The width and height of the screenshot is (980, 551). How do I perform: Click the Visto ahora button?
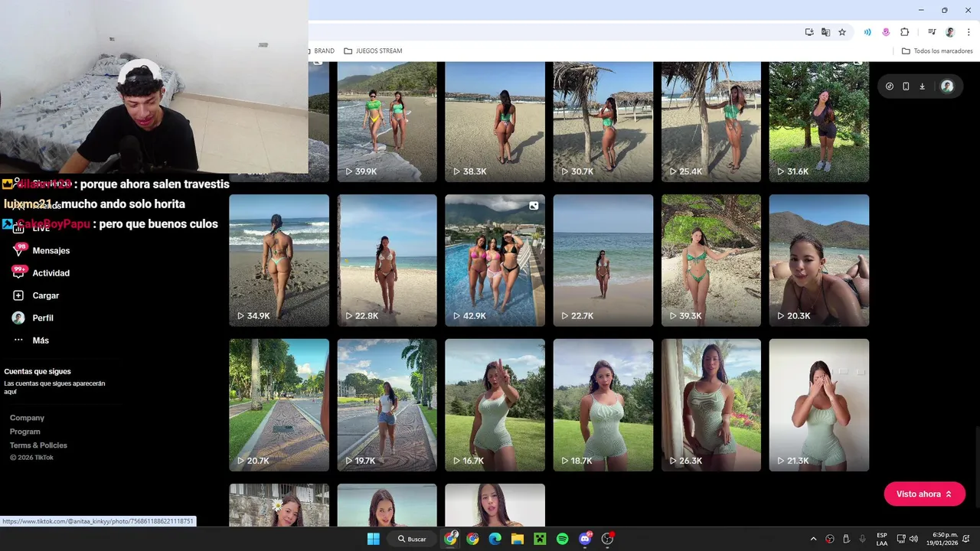(924, 494)
